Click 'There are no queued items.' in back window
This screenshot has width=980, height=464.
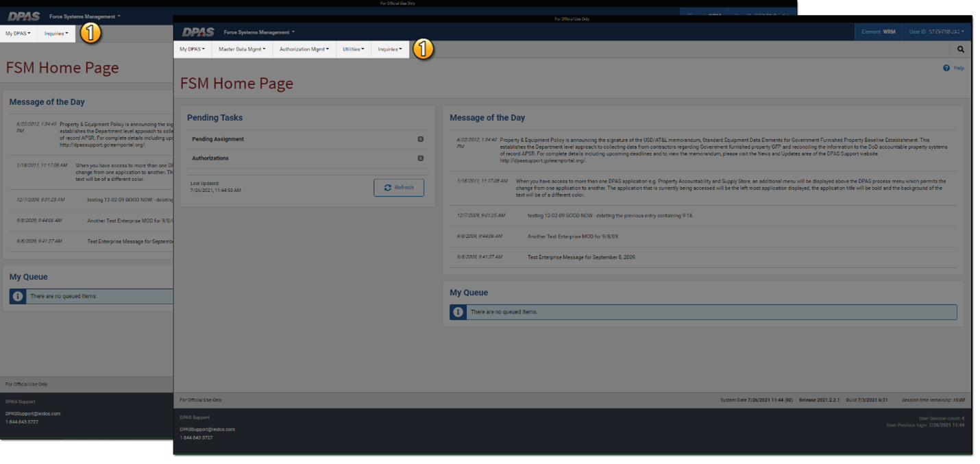64,296
